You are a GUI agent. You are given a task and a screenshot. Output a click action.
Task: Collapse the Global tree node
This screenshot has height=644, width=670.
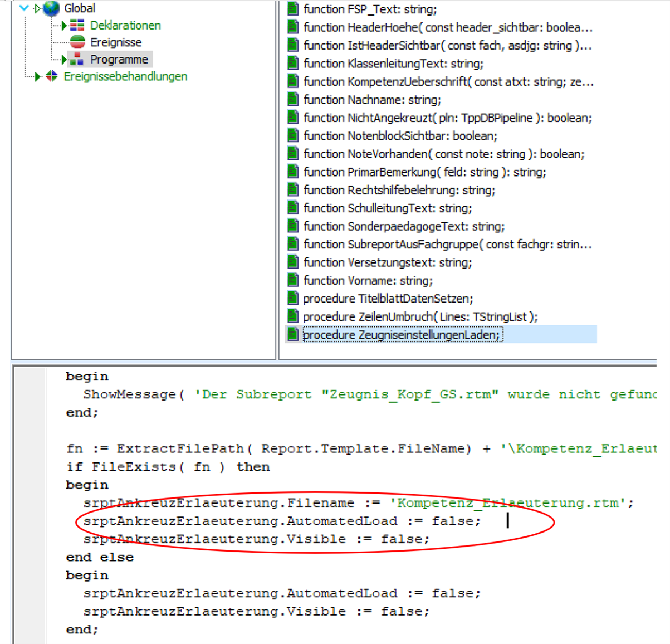[x=24, y=8]
